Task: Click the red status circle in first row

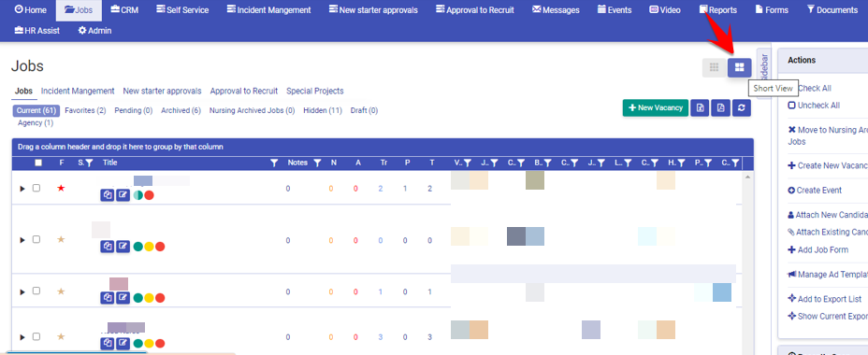Action: click(149, 195)
